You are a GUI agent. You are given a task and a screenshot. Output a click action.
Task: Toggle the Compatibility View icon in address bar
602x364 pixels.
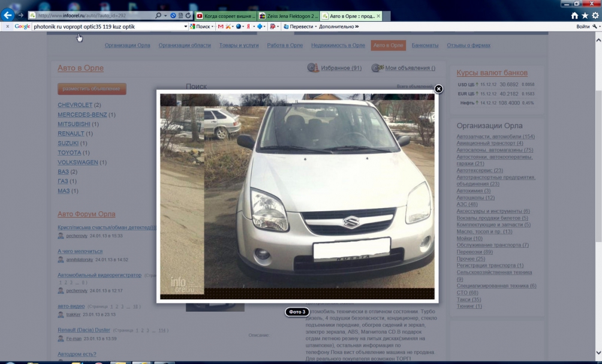(x=181, y=16)
